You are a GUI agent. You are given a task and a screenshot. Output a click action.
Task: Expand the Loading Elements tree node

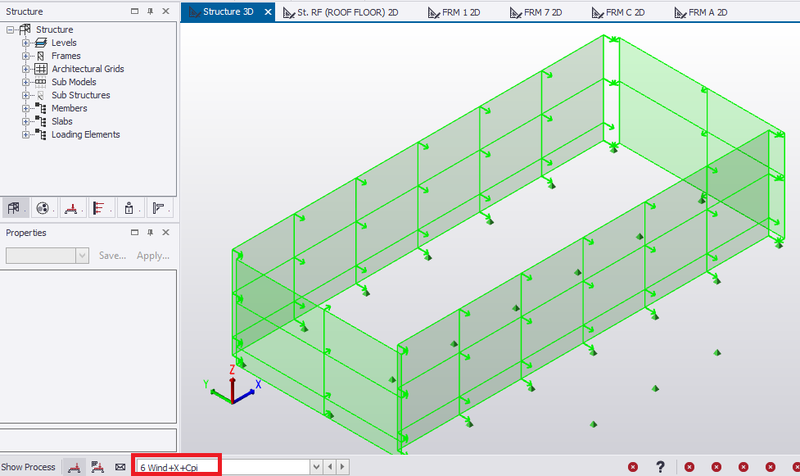(26, 135)
